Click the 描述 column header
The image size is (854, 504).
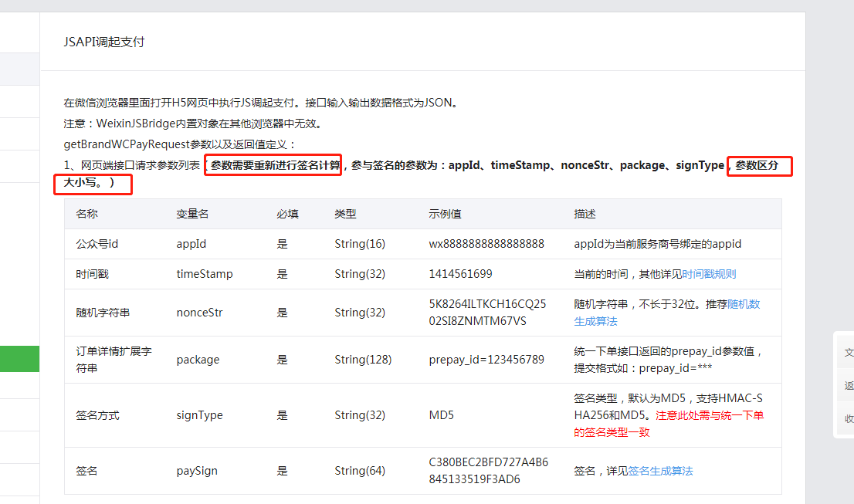(583, 214)
